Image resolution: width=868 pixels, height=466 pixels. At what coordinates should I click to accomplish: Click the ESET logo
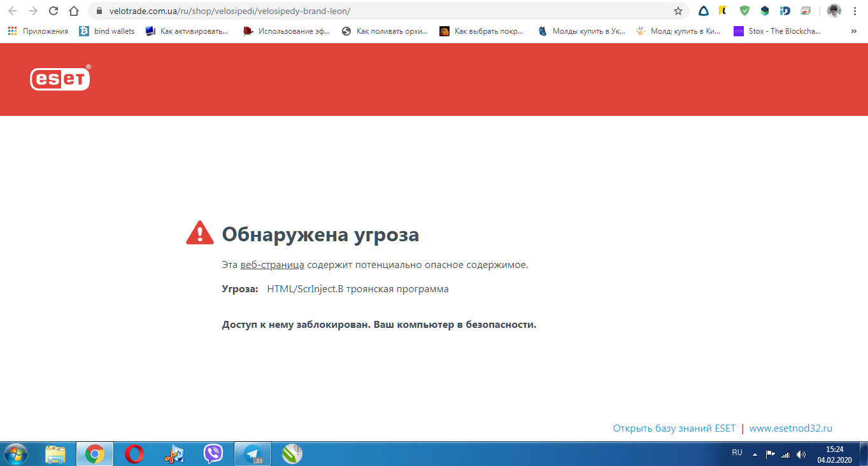click(60, 78)
